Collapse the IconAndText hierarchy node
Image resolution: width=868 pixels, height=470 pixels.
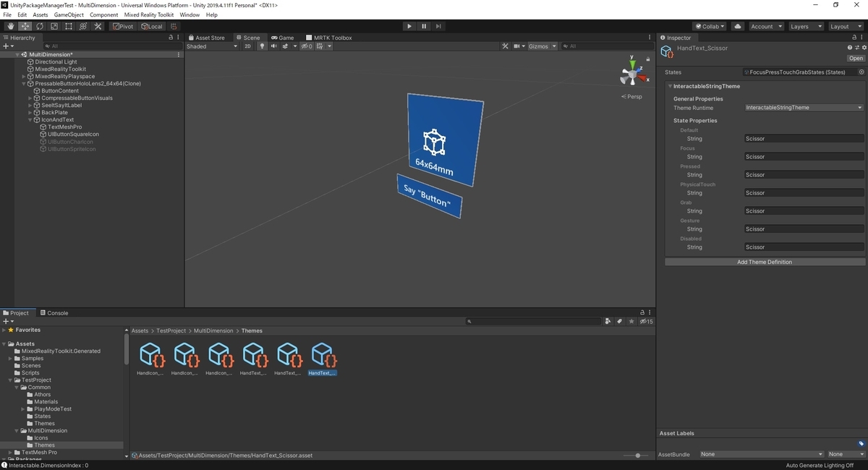coord(30,120)
